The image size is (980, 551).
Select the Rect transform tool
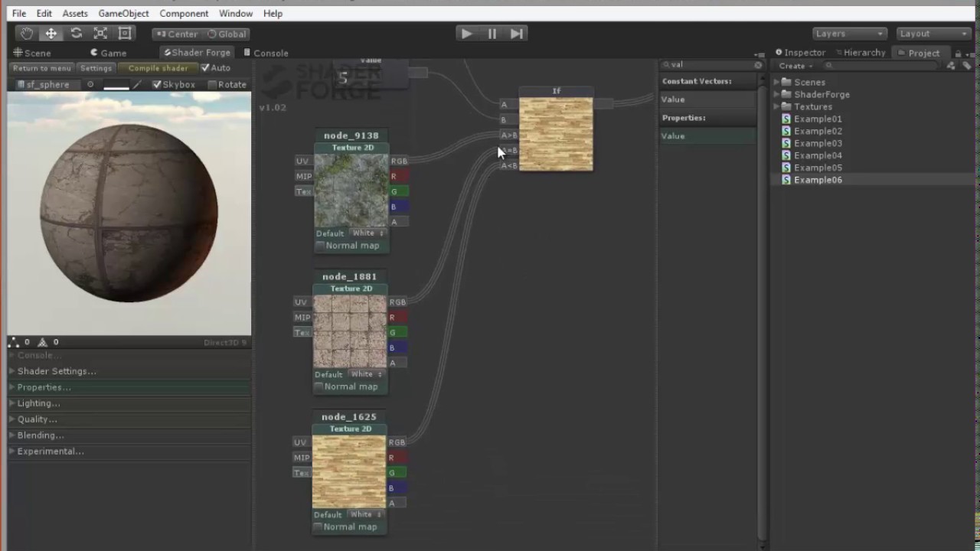coord(125,33)
